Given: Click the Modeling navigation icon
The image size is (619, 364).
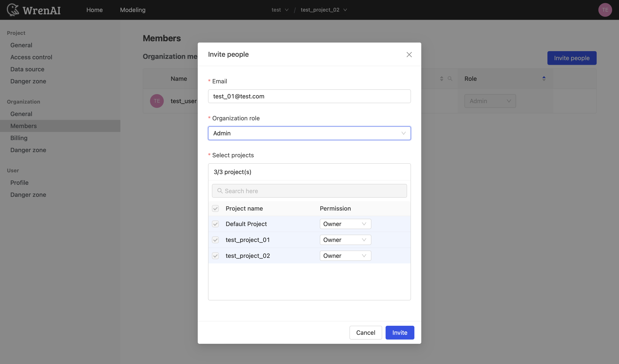Looking at the screenshot, I should point(133,9).
